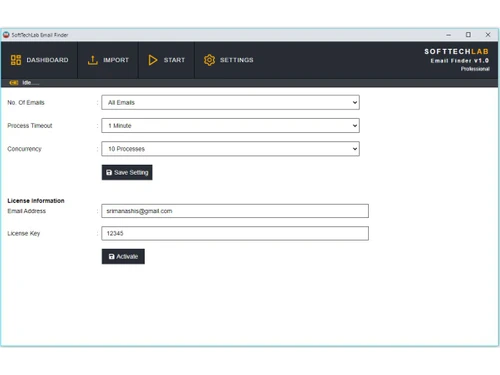This screenshot has height=375, width=500.
Task: Open the Process Timeout dropdown
Action: [x=230, y=126]
